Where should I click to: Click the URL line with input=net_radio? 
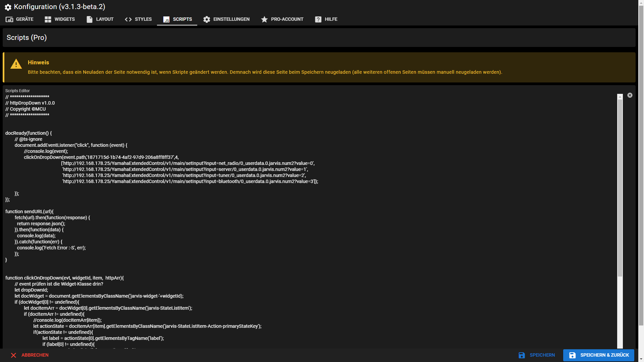click(x=188, y=163)
